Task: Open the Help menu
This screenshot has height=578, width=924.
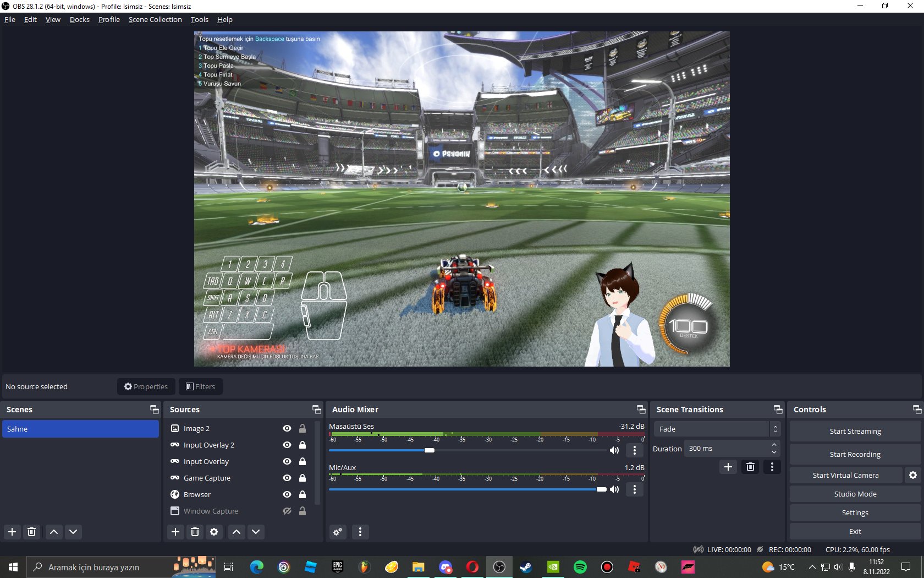Action: tap(225, 20)
